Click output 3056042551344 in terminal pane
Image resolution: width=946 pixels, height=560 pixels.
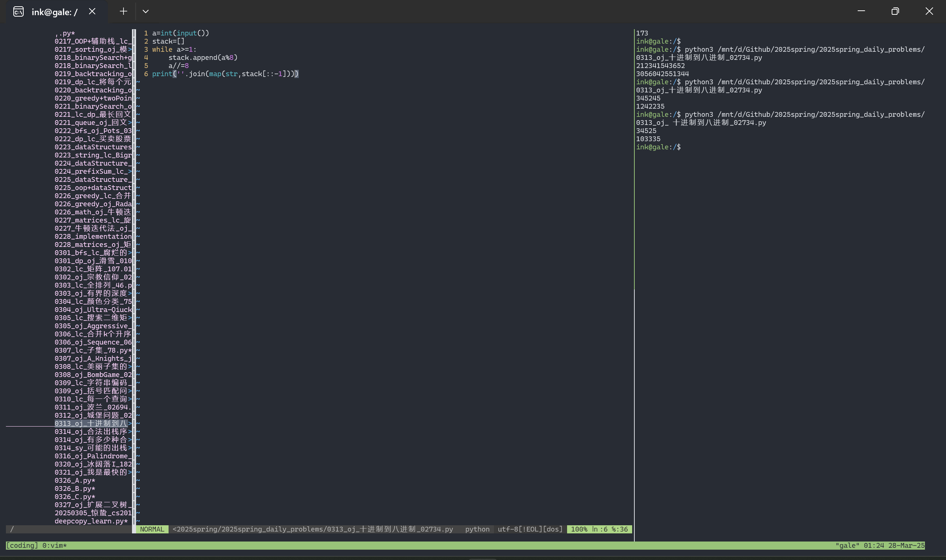pos(662,74)
